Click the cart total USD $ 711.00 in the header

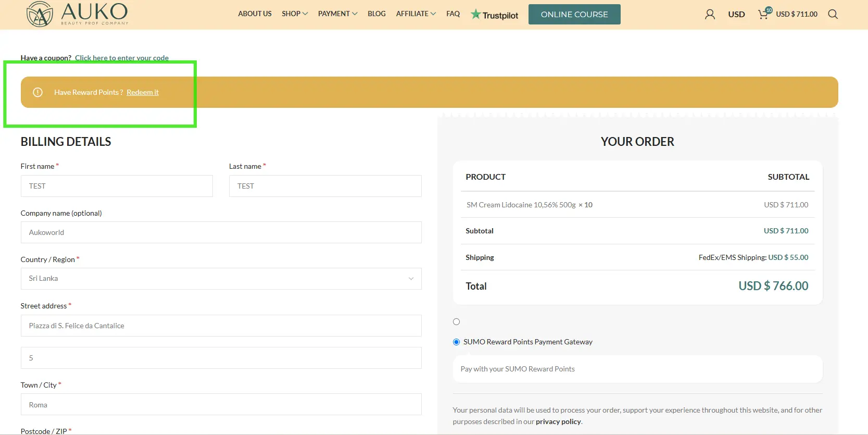pos(797,14)
